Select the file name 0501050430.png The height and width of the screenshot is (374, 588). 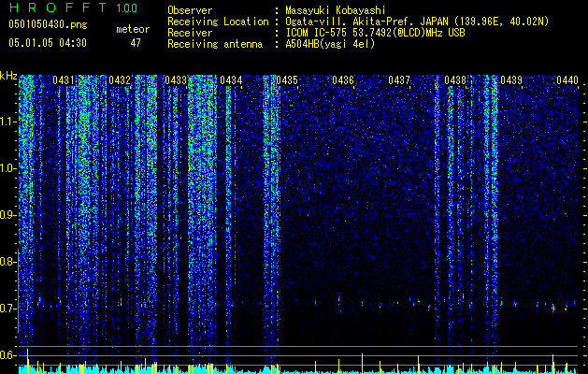click(x=48, y=24)
